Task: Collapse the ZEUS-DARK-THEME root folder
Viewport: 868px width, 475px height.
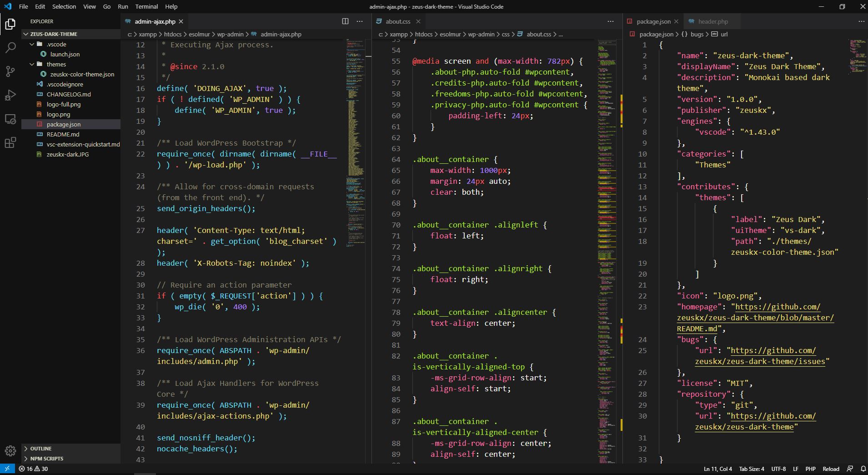Action: (x=70, y=34)
